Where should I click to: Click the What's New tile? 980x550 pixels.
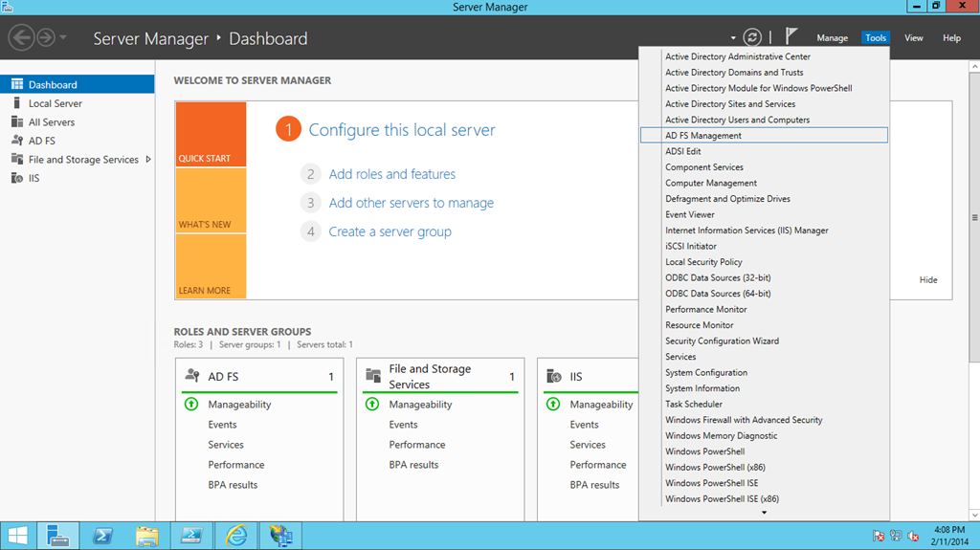[211, 201]
